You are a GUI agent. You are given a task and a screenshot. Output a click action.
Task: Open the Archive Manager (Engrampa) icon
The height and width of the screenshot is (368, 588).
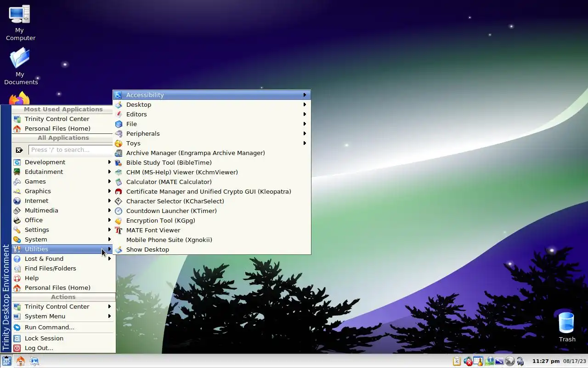pyautogui.click(x=119, y=153)
